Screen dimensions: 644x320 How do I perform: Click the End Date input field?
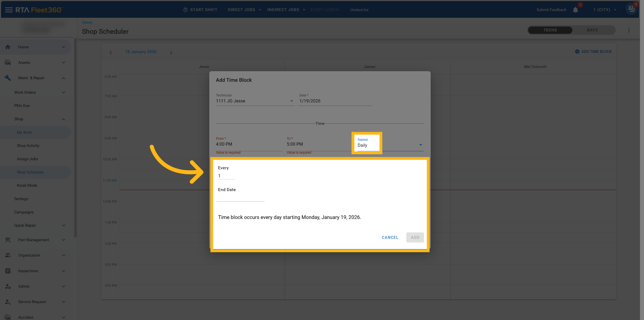click(x=240, y=198)
